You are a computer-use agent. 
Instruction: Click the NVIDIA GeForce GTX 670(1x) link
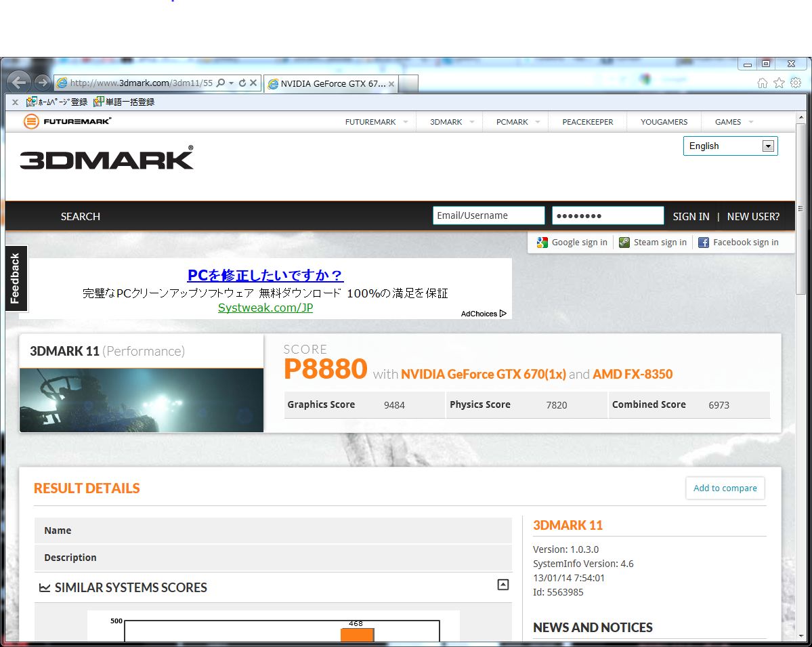click(x=483, y=374)
